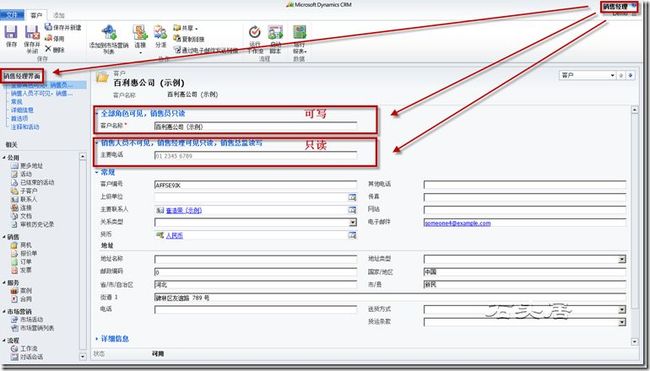Collapse the 市场营销 group in sidebar
The width and height of the screenshot is (650, 371).
click(x=4, y=311)
